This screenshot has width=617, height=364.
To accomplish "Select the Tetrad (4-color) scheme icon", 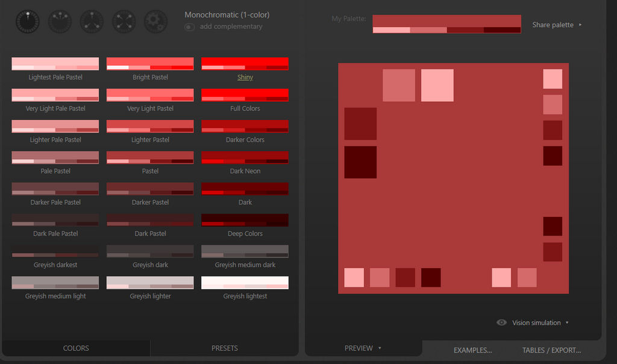I will pos(124,22).
